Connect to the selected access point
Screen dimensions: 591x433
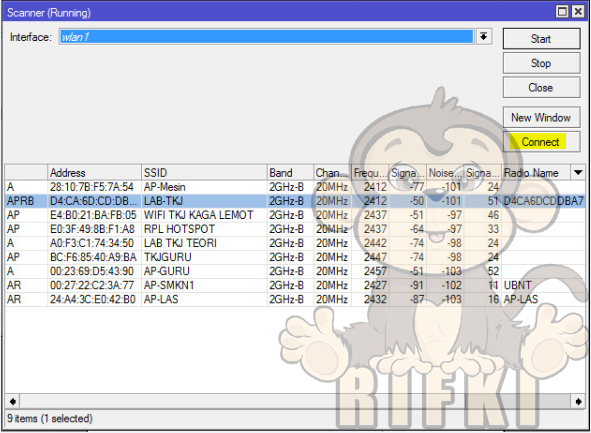[541, 142]
